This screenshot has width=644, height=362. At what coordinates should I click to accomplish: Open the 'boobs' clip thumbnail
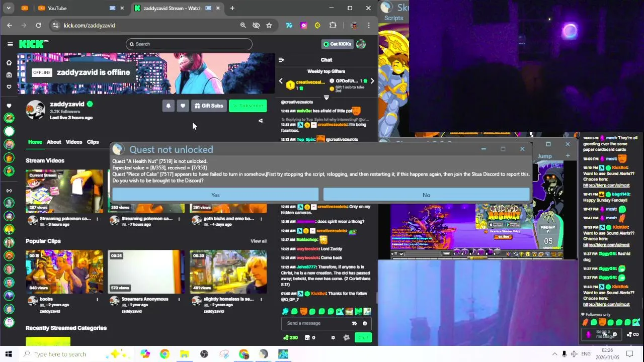point(64,271)
